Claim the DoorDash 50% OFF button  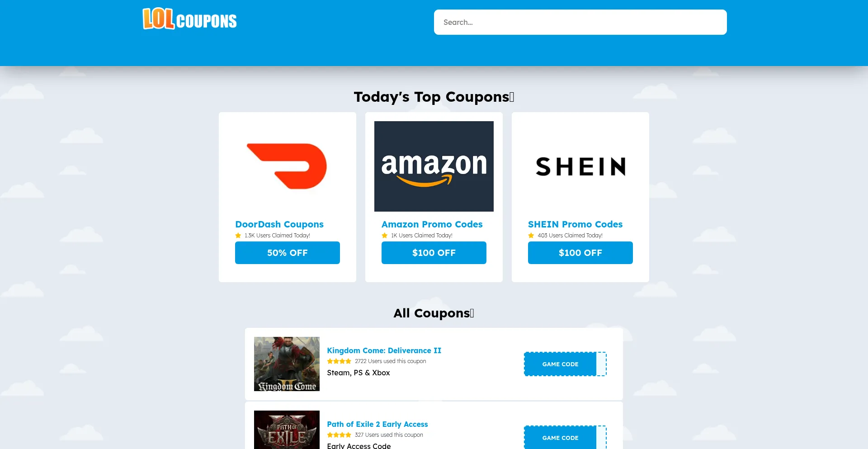coord(287,253)
